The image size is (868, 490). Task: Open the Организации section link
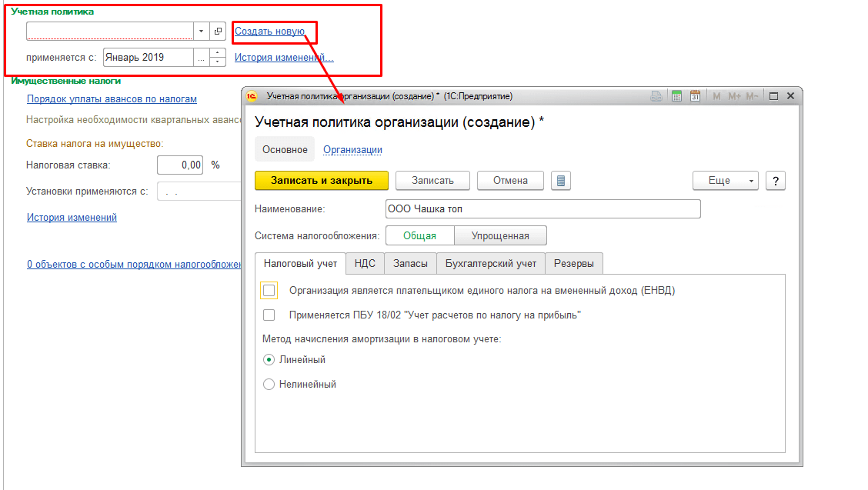352,149
